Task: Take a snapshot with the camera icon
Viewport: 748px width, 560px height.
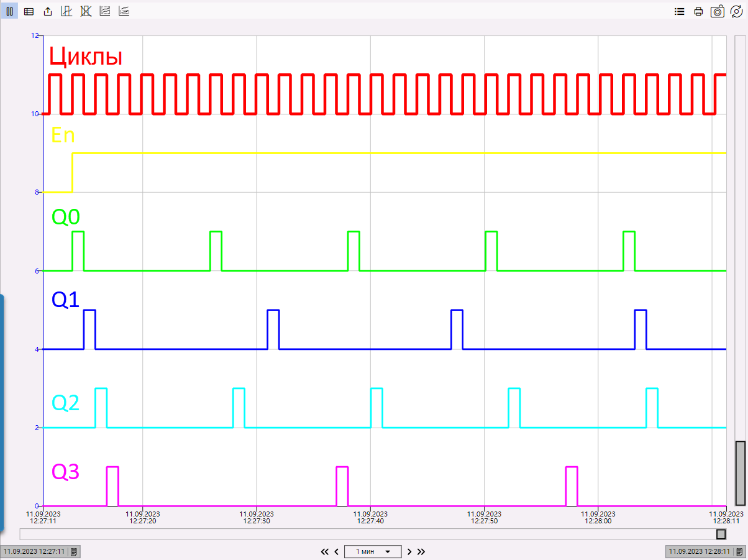Action: coord(718,11)
